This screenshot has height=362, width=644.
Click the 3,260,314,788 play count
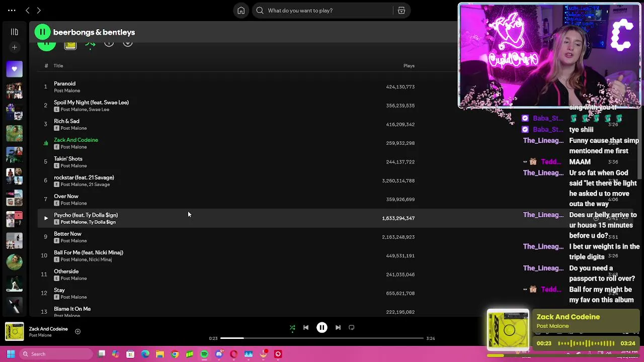(x=398, y=180)
